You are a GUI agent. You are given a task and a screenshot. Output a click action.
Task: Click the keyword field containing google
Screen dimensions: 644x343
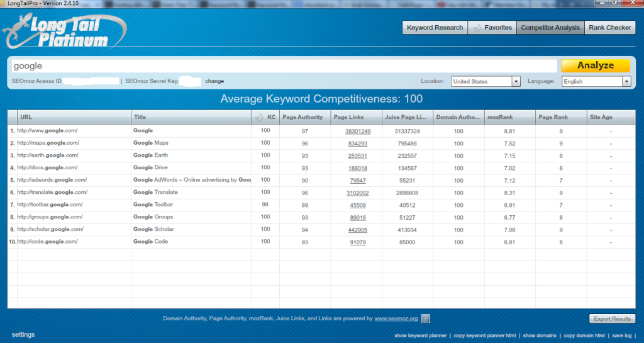click(284, 65)
